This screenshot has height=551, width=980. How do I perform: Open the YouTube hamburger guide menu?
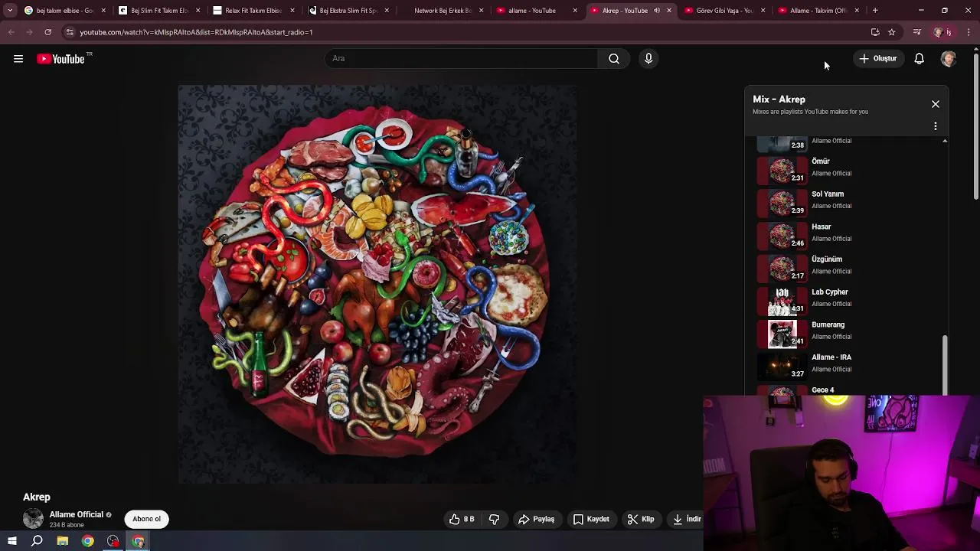click(x=18, y=59)
